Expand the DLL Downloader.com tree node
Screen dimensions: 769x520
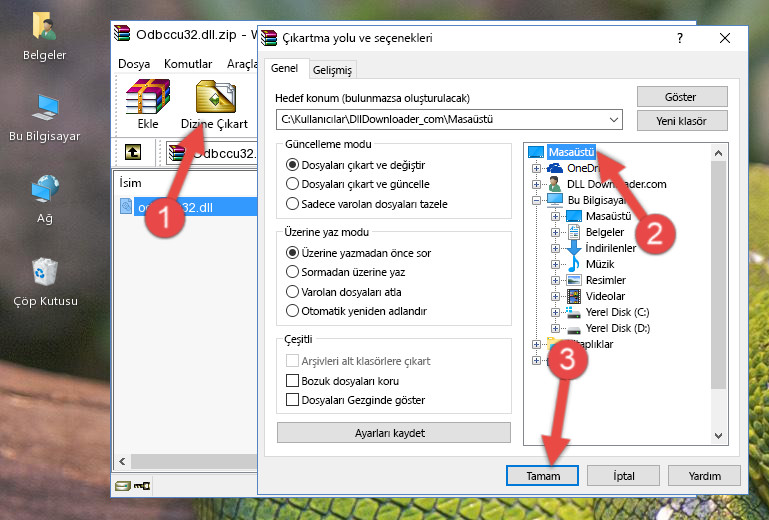pos(536,184)
